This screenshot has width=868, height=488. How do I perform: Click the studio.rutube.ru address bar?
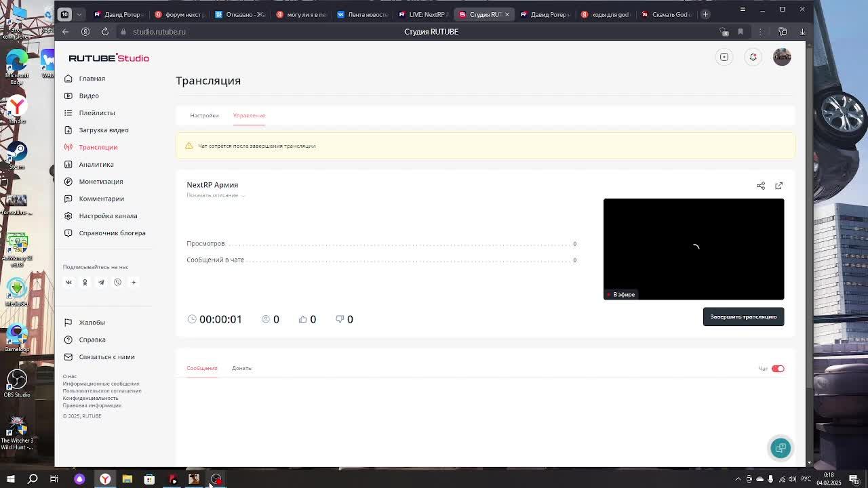(x=159, y=32)
